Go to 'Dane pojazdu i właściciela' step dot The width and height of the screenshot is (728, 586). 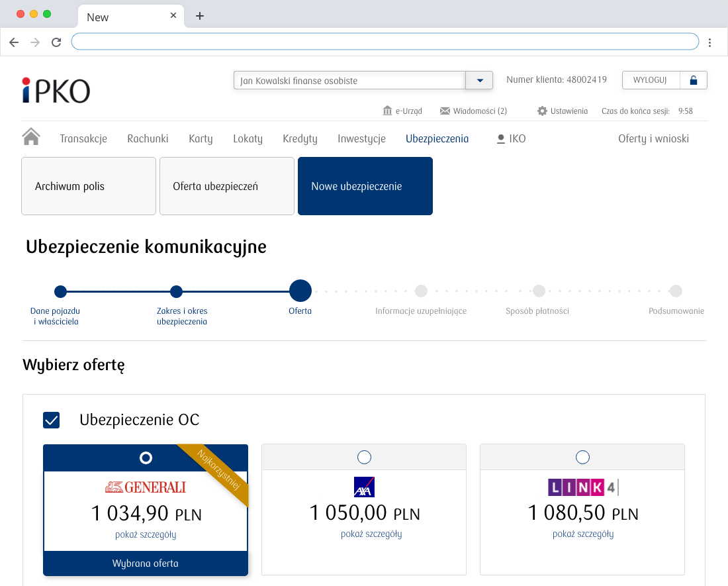[60, 291]
